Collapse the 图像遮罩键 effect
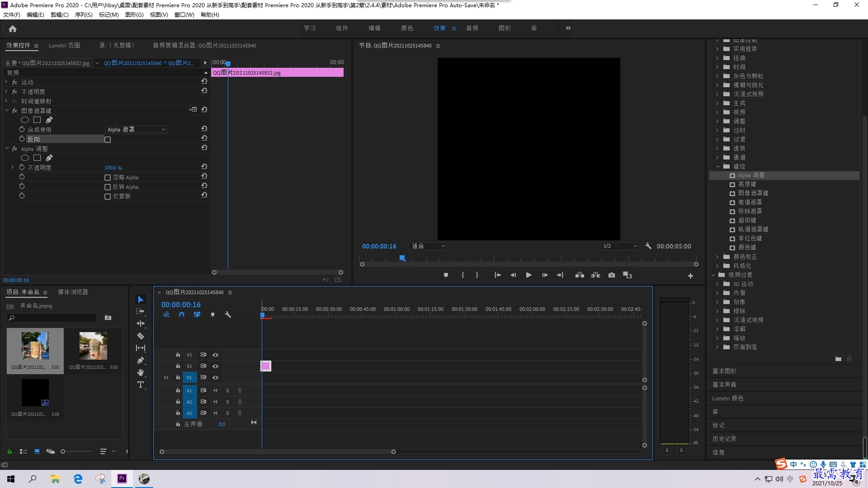The width and height of the screenshot is (868, 488). point(7,111)
